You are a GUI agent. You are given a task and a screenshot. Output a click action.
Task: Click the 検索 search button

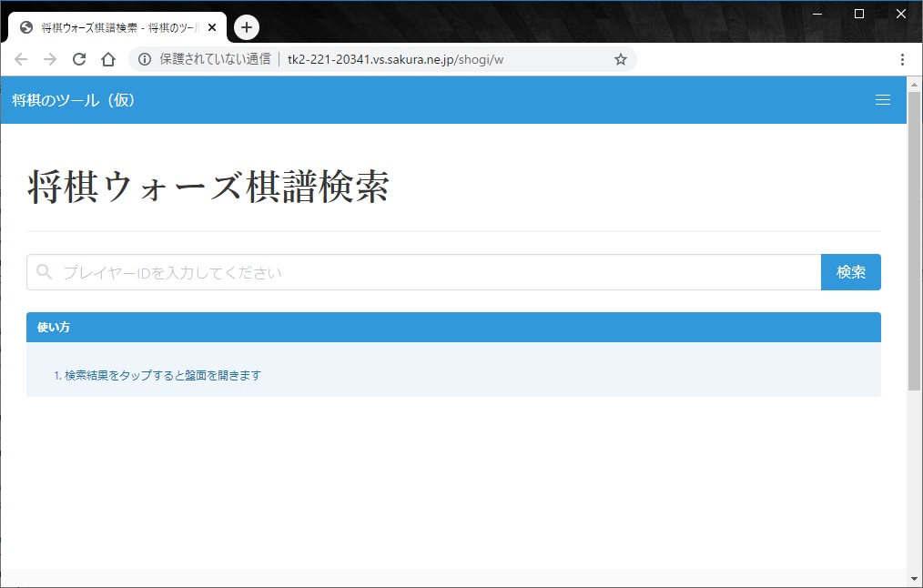[850, 272]
